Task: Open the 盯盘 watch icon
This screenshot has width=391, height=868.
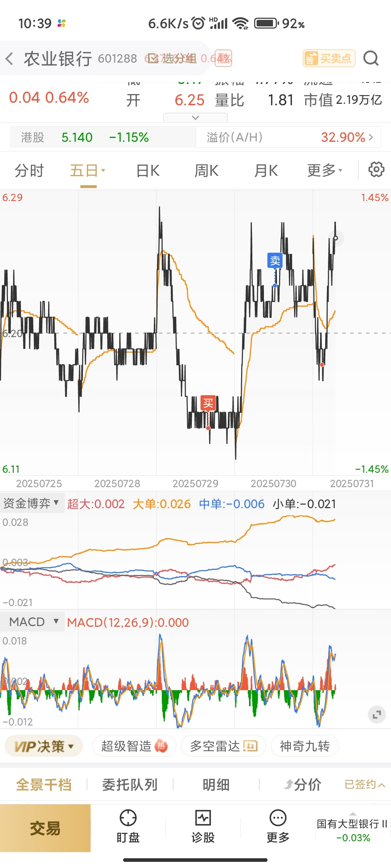Action: click(x=128, y=827)
